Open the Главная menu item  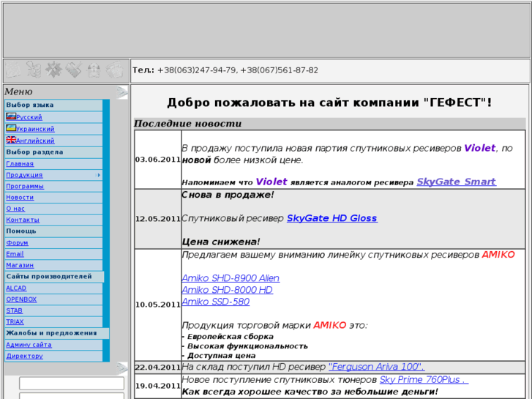pyautogui.click(x=20, y=164)
